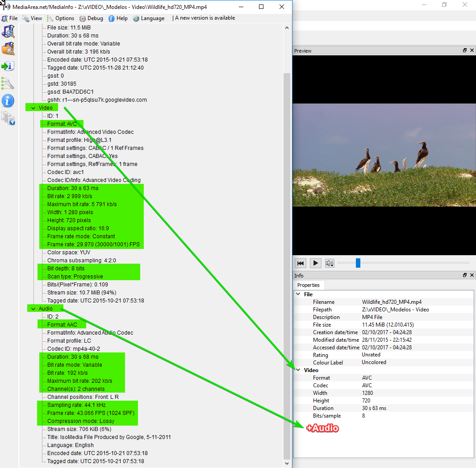Screen dimensions: 476x468
Task: Click the bird preview video frame
Action: 384,155
